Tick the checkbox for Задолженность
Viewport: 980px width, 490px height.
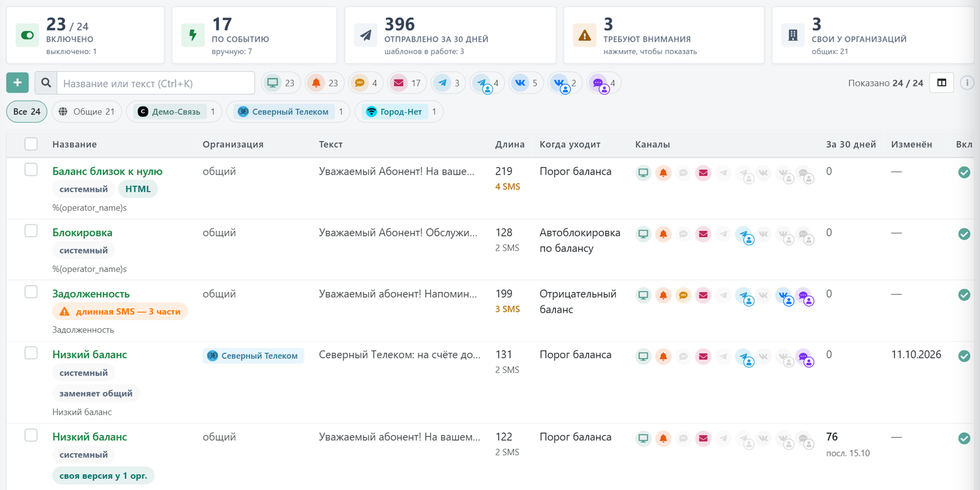[x=31, y=292]
